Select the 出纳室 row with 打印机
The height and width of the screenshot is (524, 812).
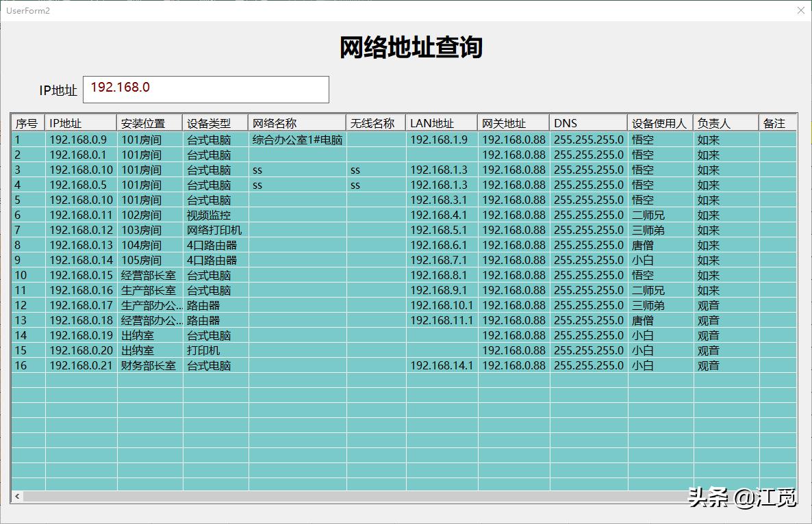tap(205, 350)
